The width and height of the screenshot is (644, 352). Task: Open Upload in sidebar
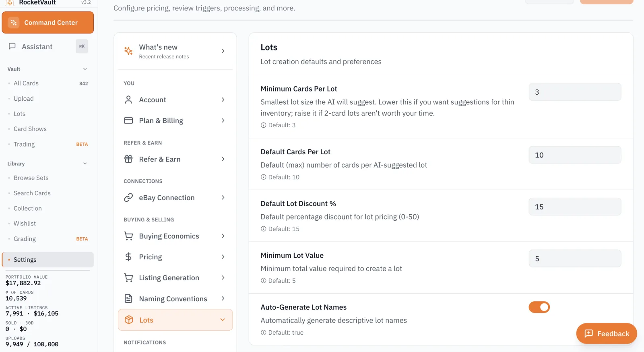(x=48, y=99)
